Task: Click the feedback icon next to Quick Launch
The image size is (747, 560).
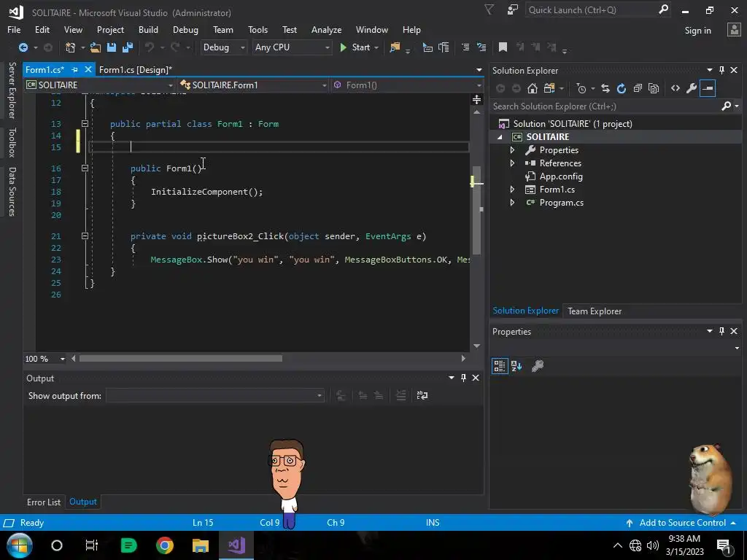Action: tap(512, 10)
